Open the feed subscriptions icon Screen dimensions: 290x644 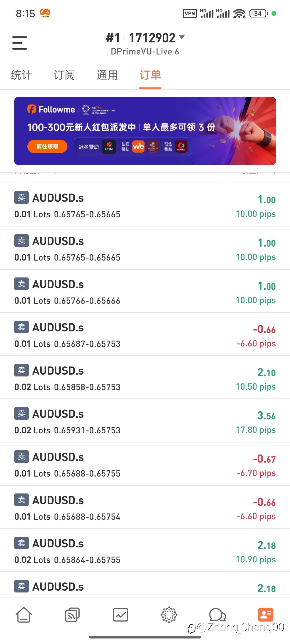coord(72,614)
